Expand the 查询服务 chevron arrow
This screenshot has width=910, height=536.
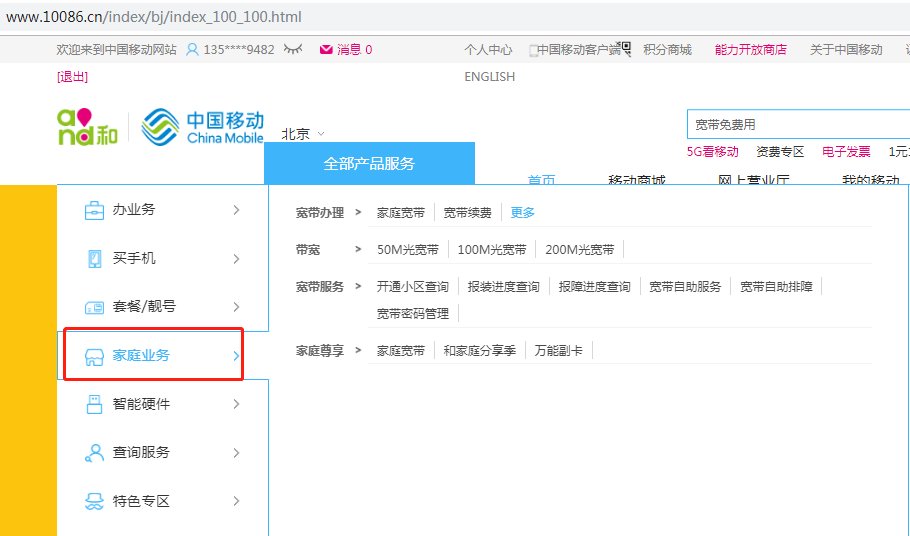click(236, 452)
